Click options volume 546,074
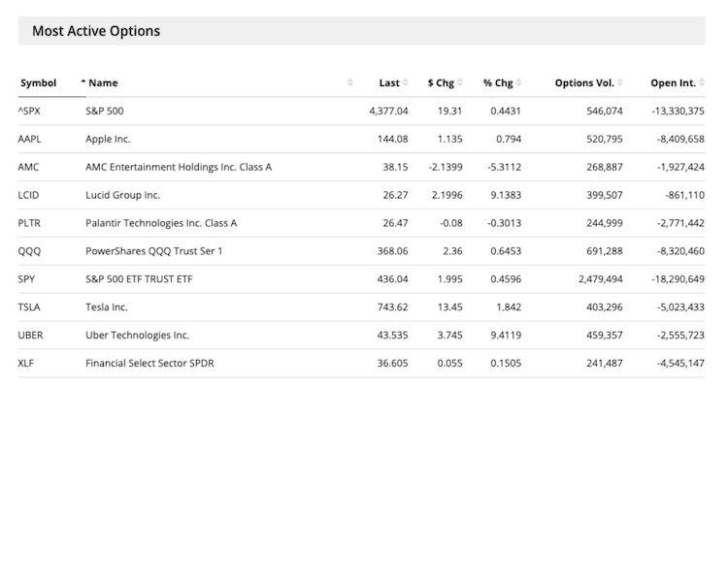Viewport: 728px width, 579px height. click(605, 111)
